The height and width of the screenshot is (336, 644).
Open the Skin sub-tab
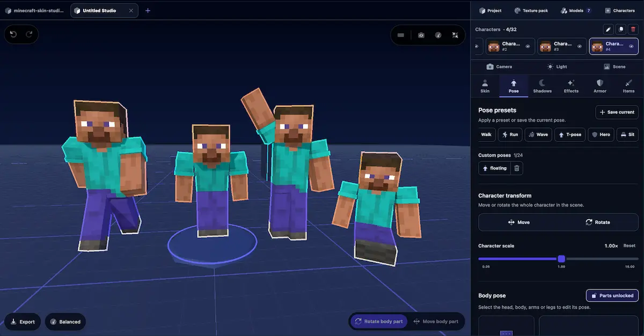click(485, 86)
